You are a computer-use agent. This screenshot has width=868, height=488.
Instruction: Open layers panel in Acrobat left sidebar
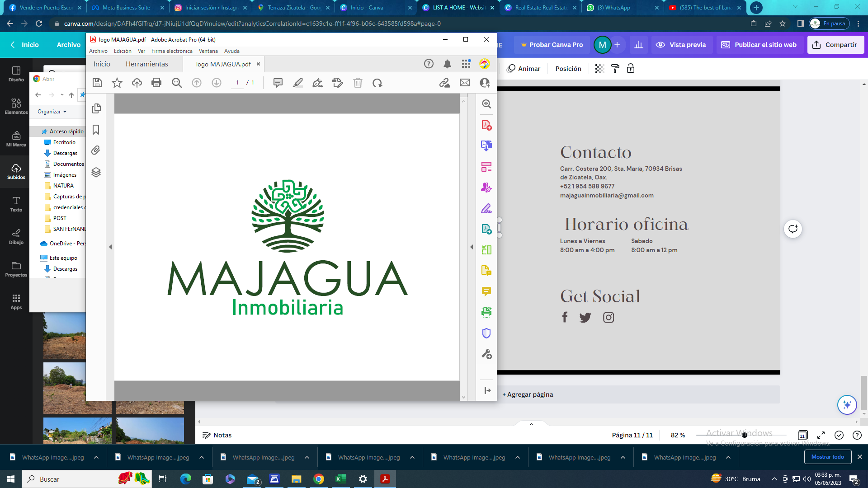pos(96,172)
